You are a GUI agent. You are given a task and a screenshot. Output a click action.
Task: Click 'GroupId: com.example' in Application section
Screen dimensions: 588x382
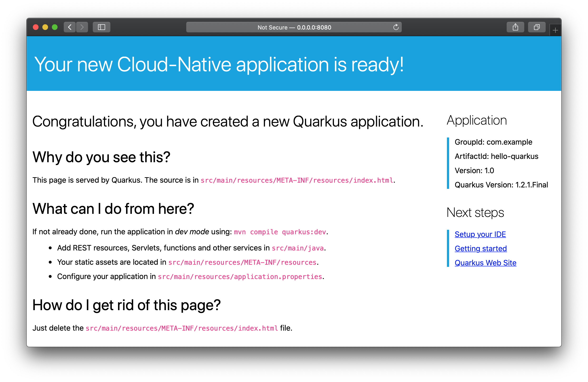point(493,142)
